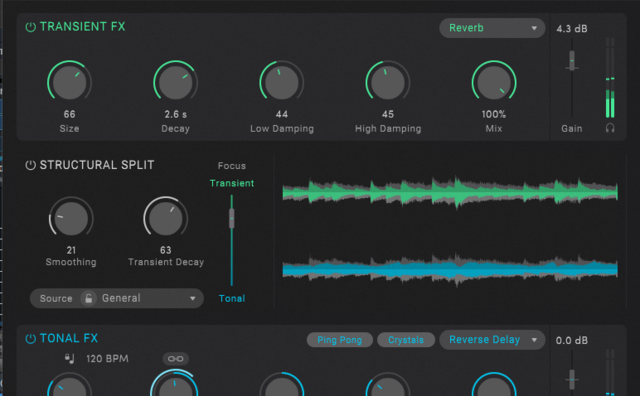Toggle Structural Split power button
The height and width of the screenshot is (396, 640).
[x=31, y=165]
